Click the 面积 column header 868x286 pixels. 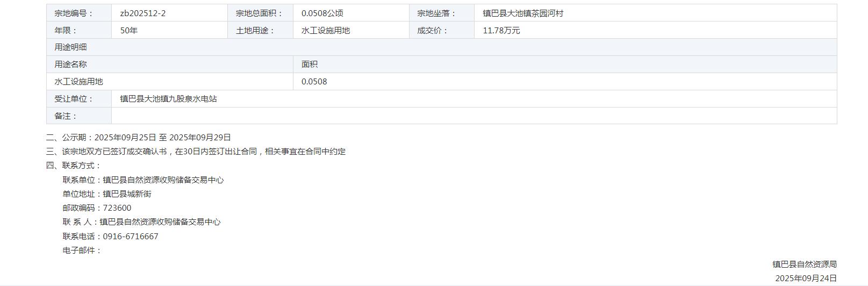pos(310,65)
